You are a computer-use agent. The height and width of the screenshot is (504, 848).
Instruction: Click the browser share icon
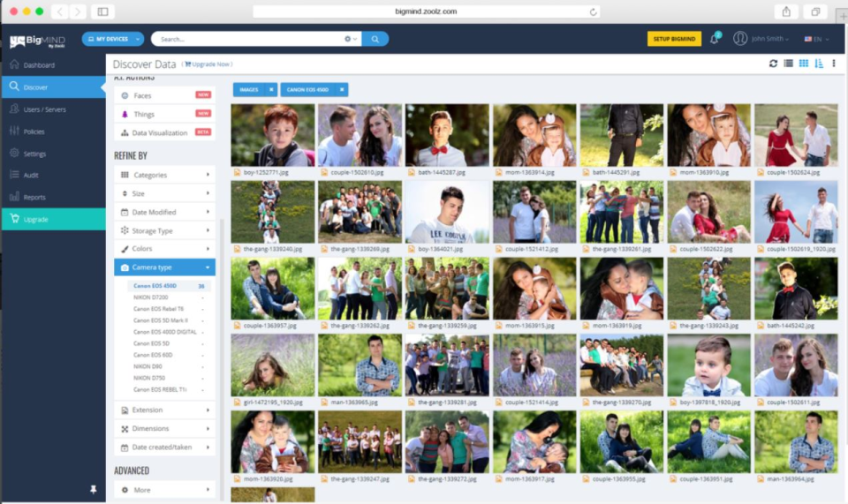[786, 11]
